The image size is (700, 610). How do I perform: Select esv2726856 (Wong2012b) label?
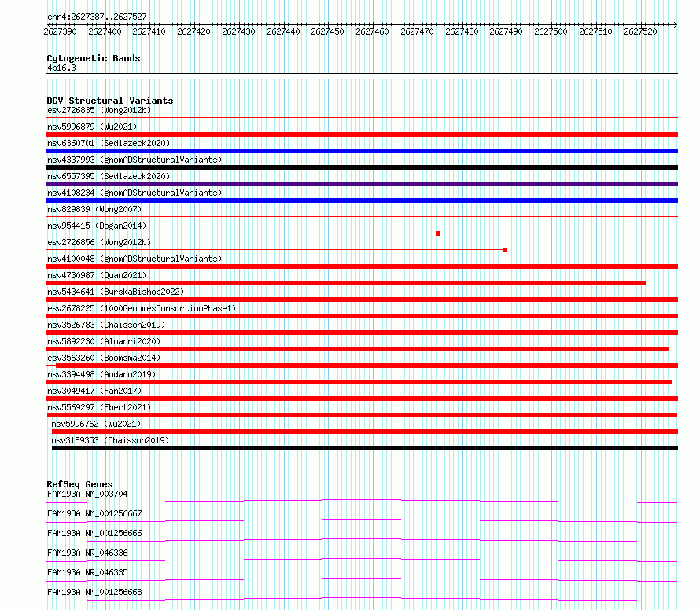(x=99, y=242)
